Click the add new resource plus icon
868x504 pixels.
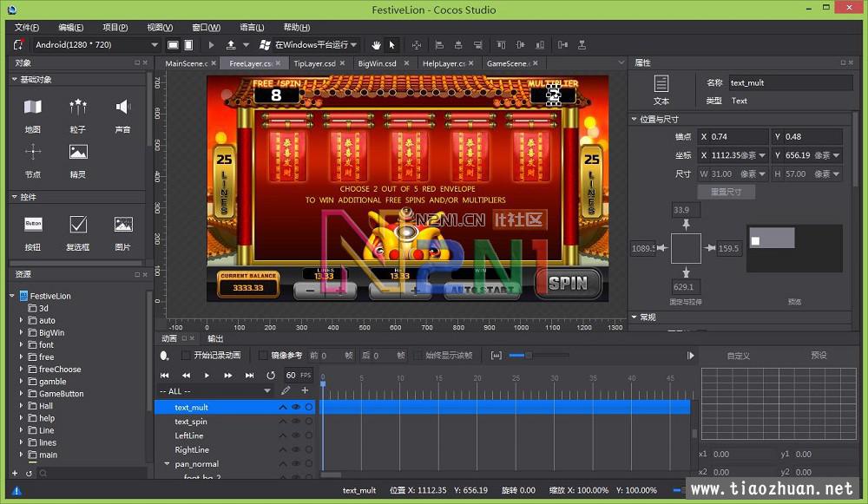click(15, 473)
